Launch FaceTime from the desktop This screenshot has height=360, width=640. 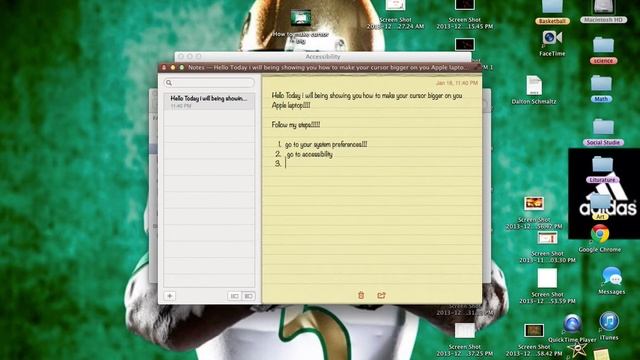[x=552, y=43]
